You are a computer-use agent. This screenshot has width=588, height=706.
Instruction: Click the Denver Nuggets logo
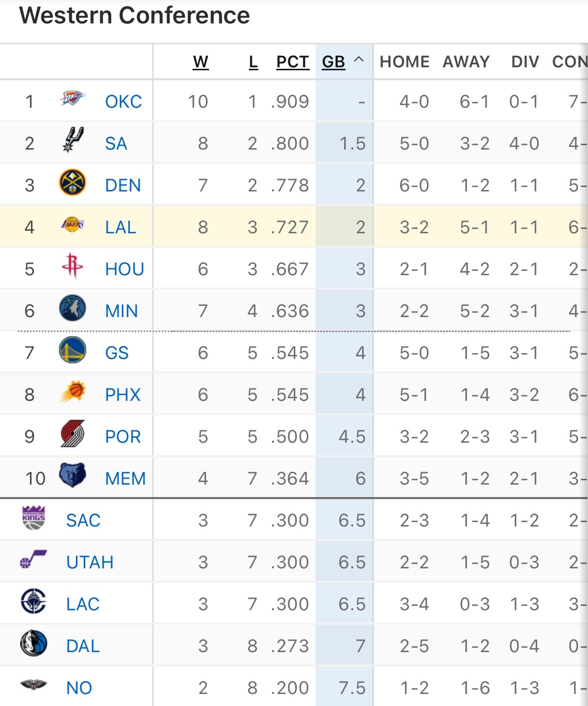click(72, 182)
